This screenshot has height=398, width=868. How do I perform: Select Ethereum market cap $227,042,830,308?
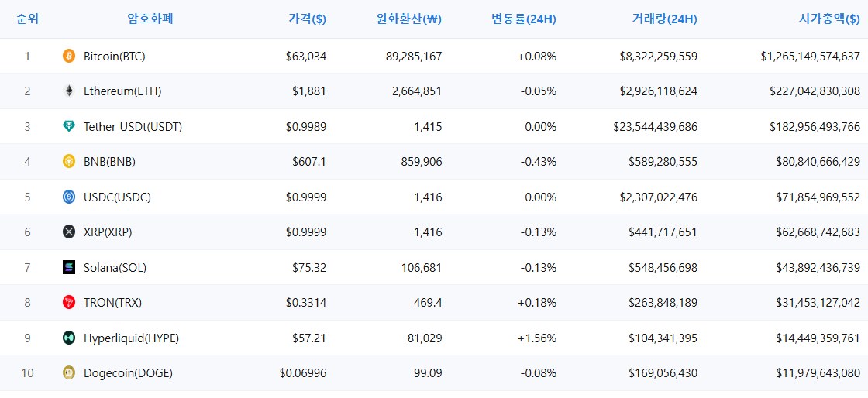coord(815,92)
